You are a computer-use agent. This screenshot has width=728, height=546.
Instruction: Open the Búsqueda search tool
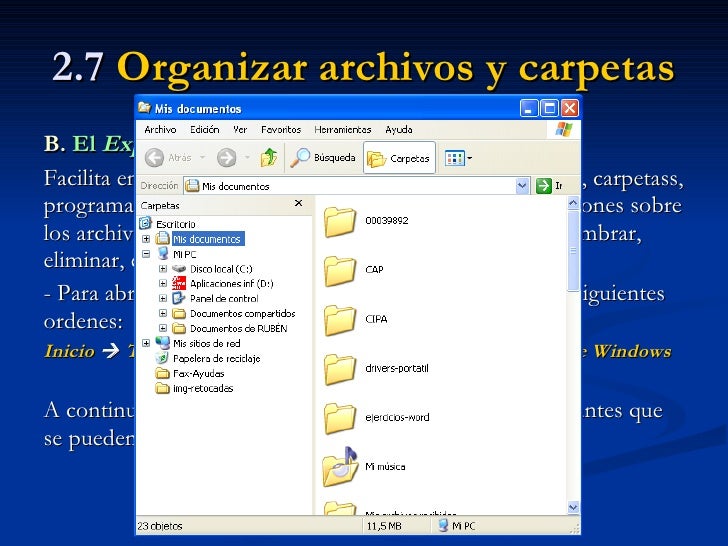tap(323, 158)
